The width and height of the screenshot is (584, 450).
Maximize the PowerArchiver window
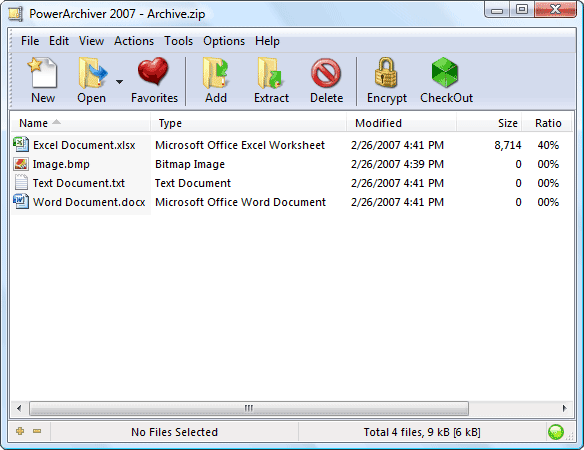[521, 10]
